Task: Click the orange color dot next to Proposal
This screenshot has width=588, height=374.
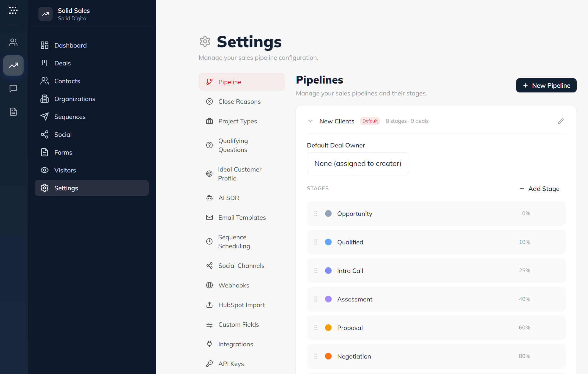Action: point(328,328)
